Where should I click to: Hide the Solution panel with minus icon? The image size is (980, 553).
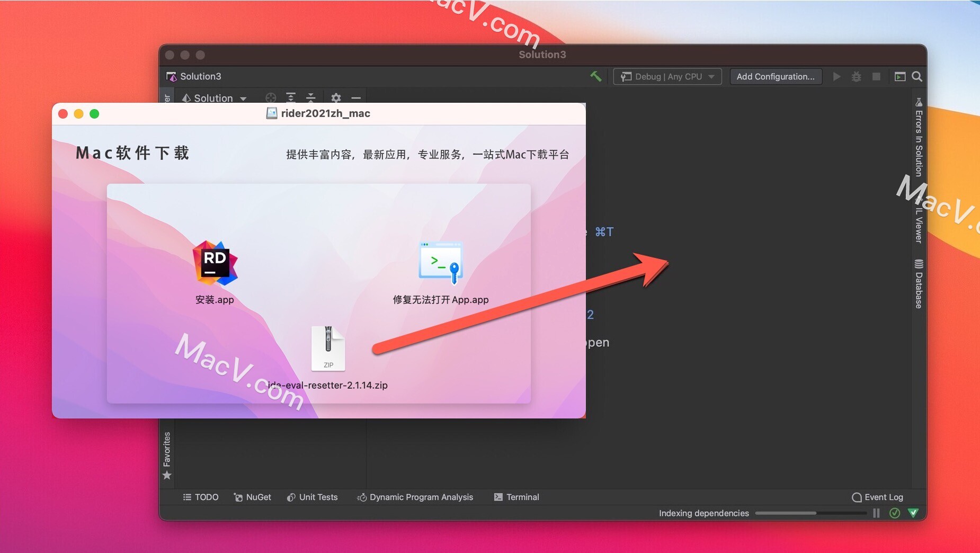pos(356,97)
